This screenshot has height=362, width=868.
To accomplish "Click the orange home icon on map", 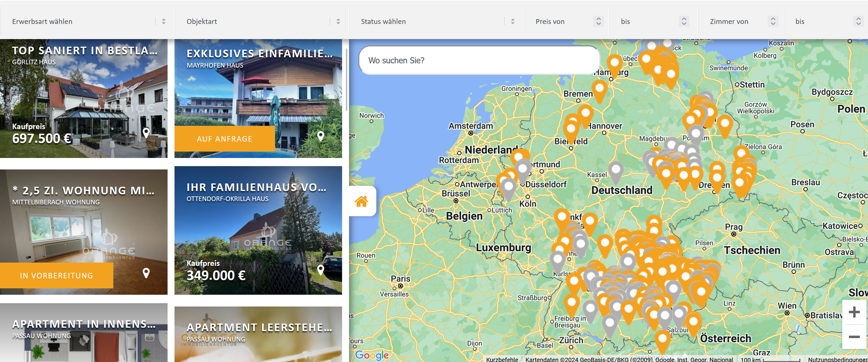I will (x=362, y=201).
